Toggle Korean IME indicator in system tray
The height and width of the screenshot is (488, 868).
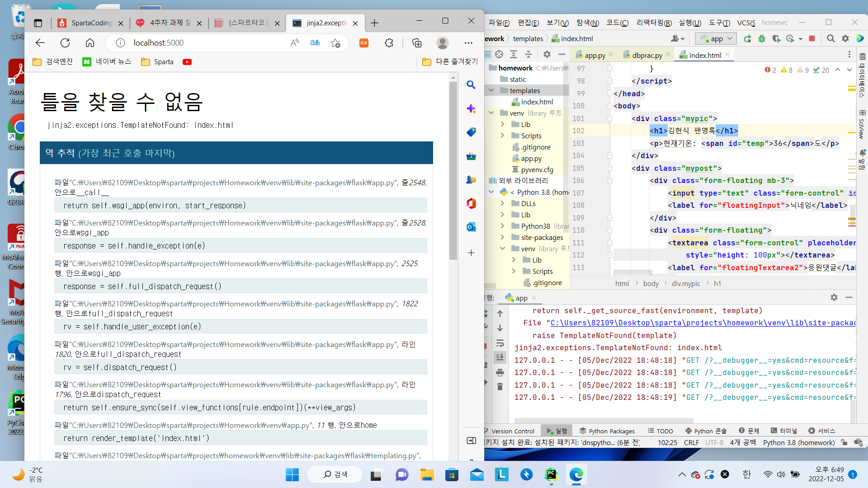(x=746, y=474)
